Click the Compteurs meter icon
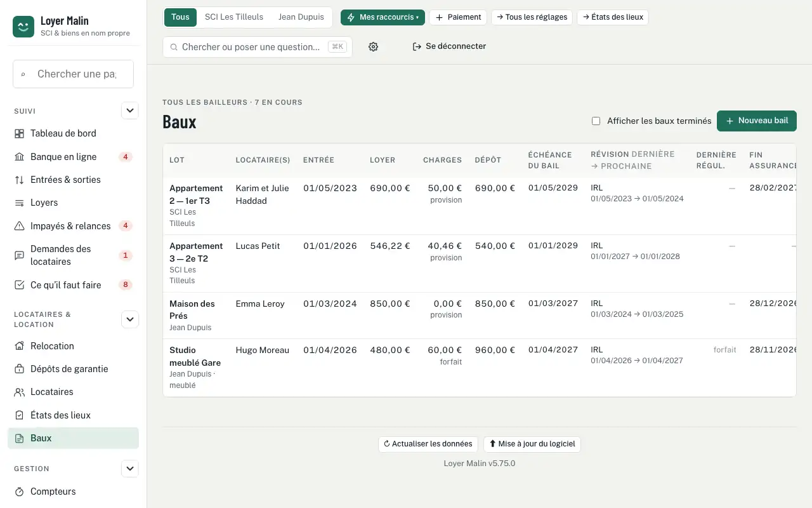812x508 pixels. [x=19, y=491]
